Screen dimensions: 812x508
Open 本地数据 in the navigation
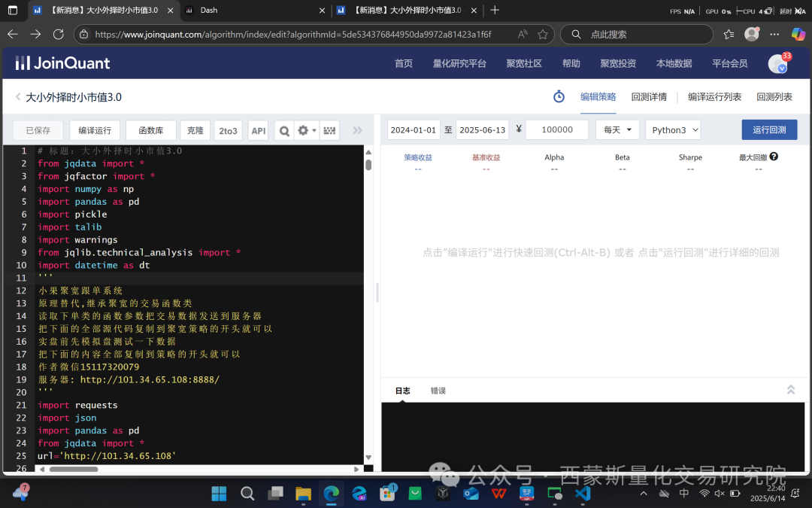click(x=674, y=63)
